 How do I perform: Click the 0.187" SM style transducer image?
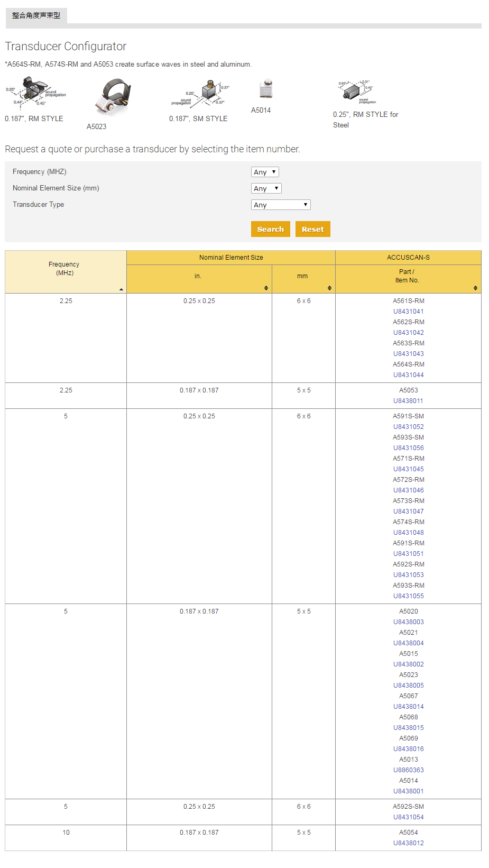coord(201,94)
